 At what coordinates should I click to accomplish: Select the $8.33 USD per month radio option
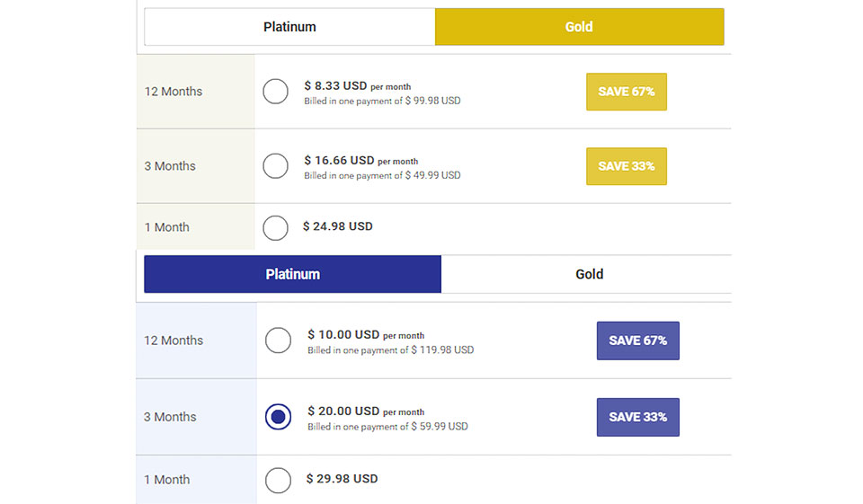click(x=276, y=92)
